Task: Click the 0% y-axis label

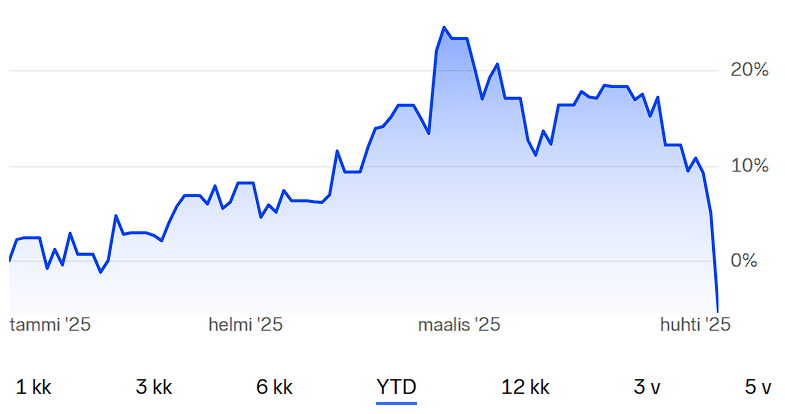Action: click(x=744, y=260)
